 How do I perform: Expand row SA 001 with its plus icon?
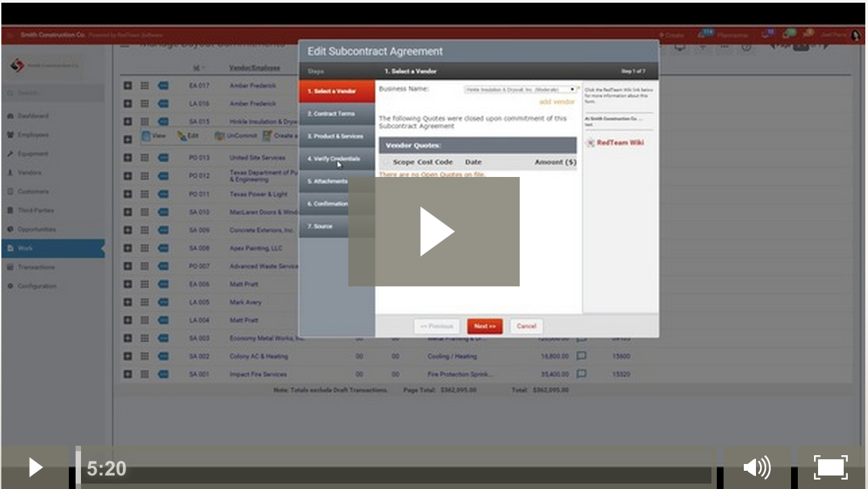pos(128,374)
